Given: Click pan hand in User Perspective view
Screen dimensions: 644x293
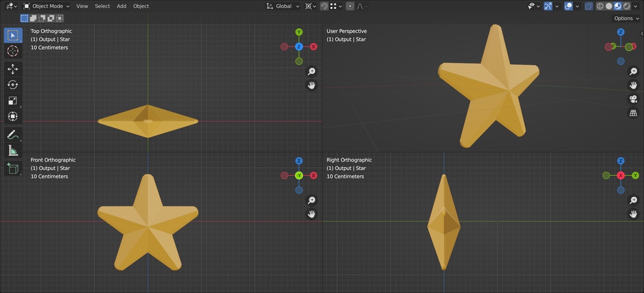Looking at the screenshot, I should (633, 86).
